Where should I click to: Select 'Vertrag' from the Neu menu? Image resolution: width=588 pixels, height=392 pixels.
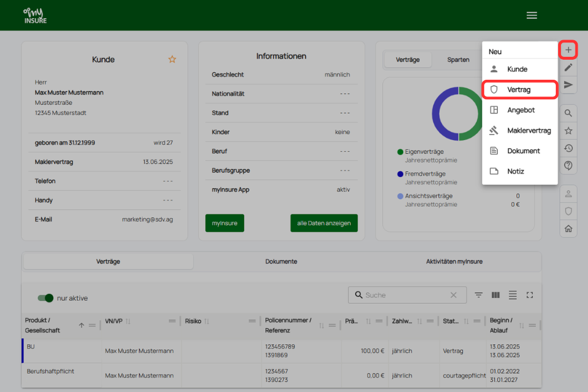point(519,90)
